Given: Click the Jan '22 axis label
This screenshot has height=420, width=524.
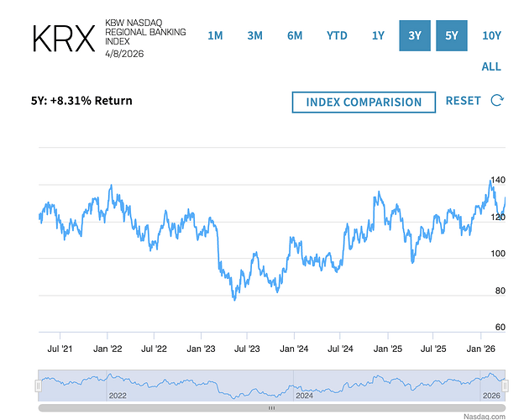Looking at the screenshot, I should pos(107,349).
